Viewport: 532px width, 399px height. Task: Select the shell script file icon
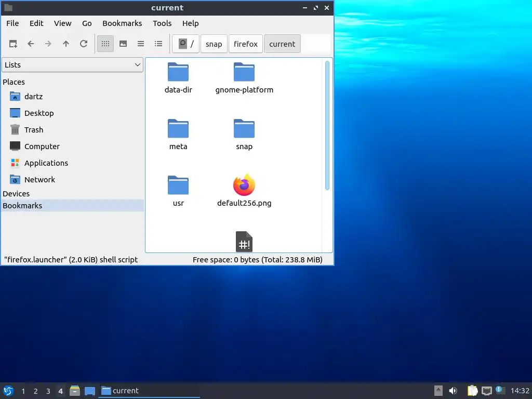tap(244, 241)
